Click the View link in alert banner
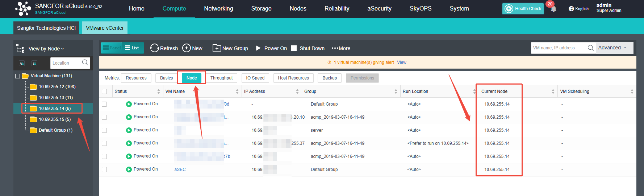 coord(401,62)
